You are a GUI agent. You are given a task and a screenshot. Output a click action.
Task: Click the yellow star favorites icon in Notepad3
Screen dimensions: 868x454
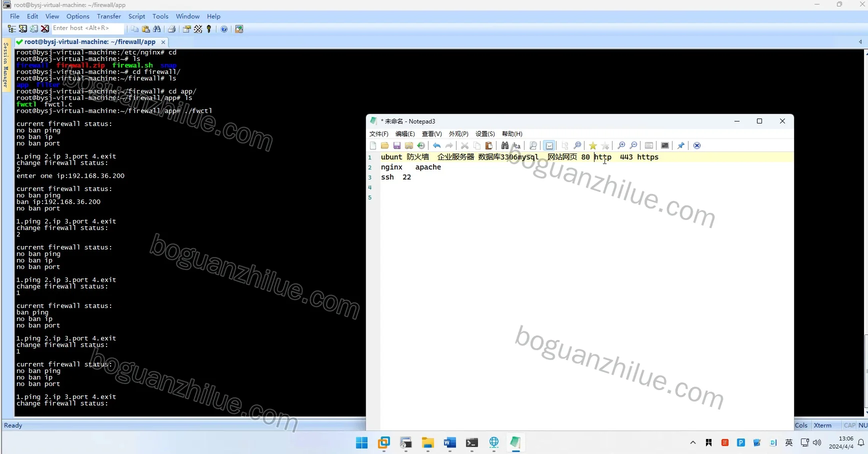[592, 145]
